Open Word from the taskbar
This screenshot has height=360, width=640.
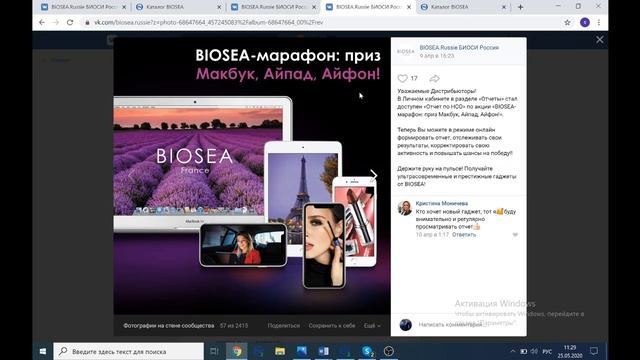(323, 351)
